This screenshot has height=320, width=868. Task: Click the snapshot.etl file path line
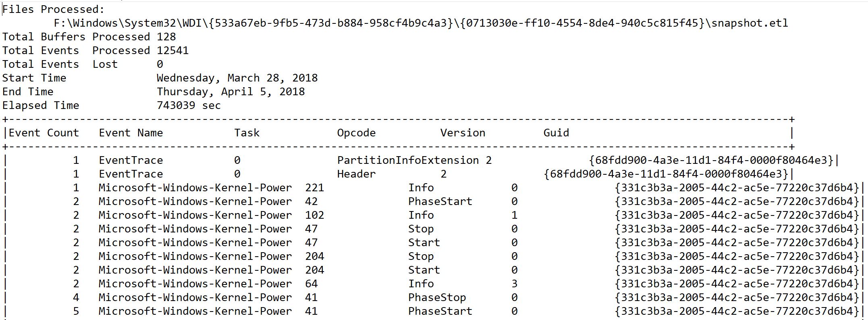pyautogui.click(x=421, y=23)
